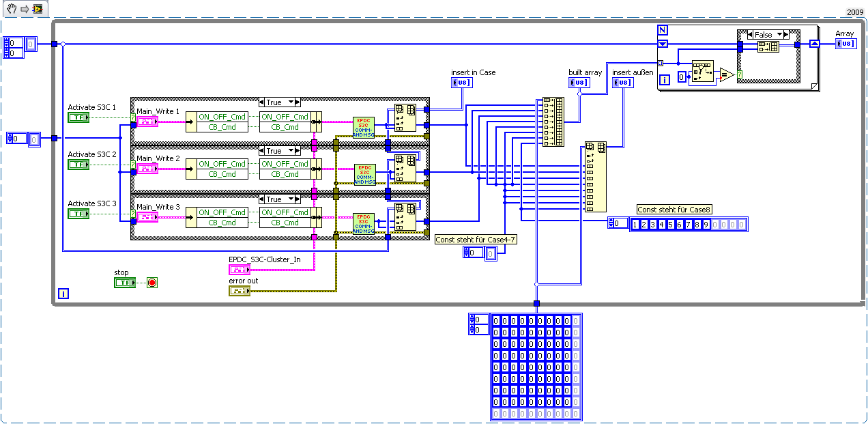
Task: Click the insert in Case U8 indicator
Action: click(x=462, y=83)
